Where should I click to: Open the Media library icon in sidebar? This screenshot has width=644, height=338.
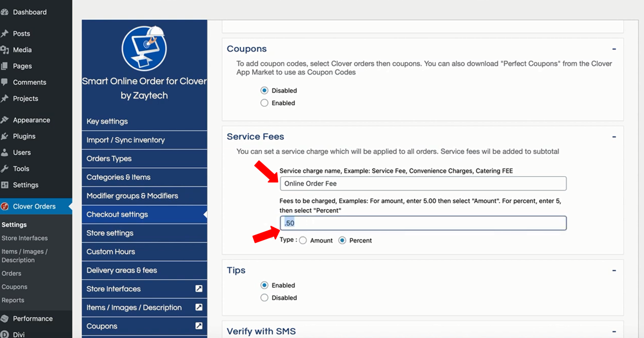7,50
